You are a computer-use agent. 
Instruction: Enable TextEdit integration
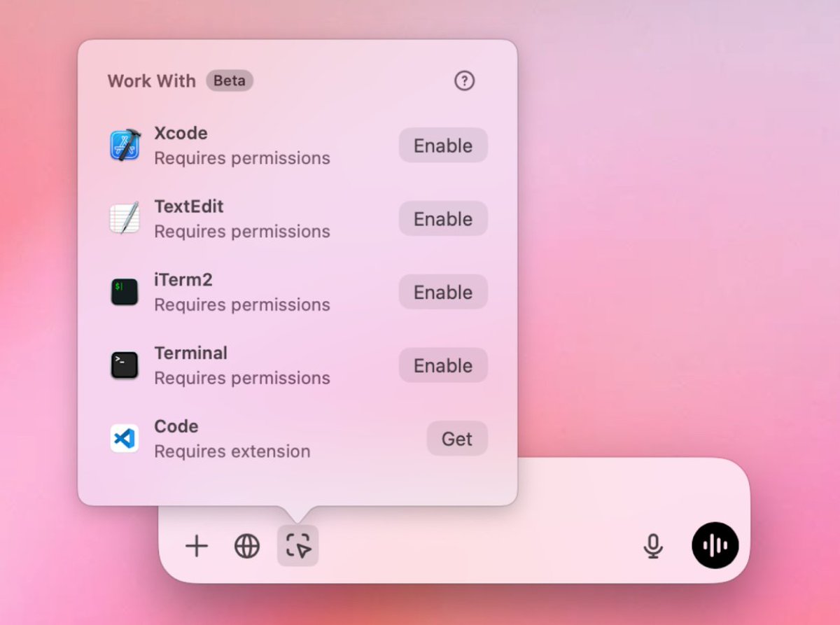coord(443,219)
